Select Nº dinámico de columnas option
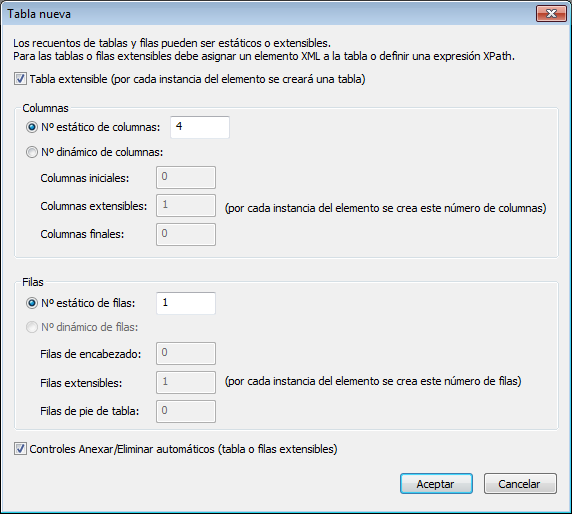 tap(32, 152)
